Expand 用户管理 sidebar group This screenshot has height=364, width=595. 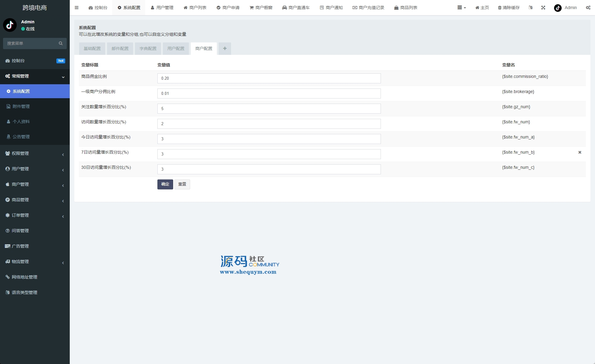click(35, 169)
